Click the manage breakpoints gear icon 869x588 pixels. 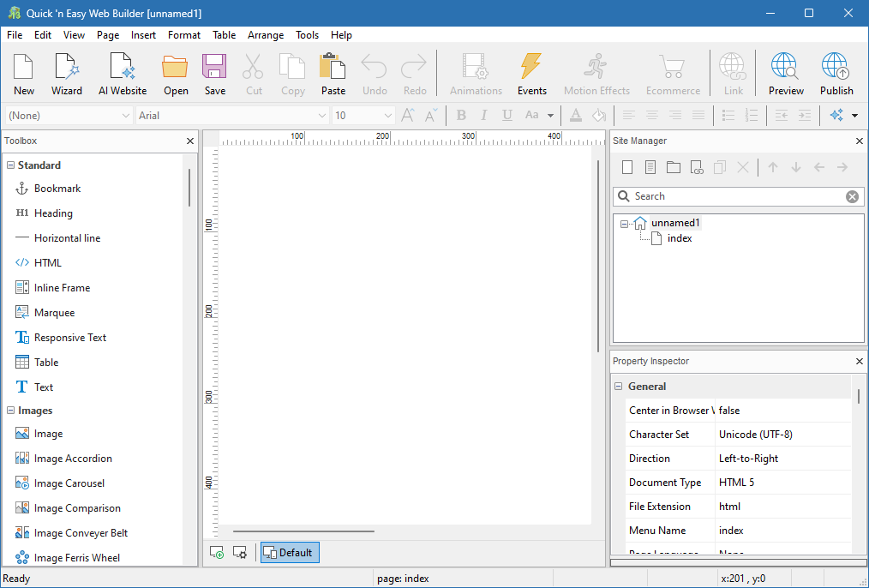click(x=239, y=553)
